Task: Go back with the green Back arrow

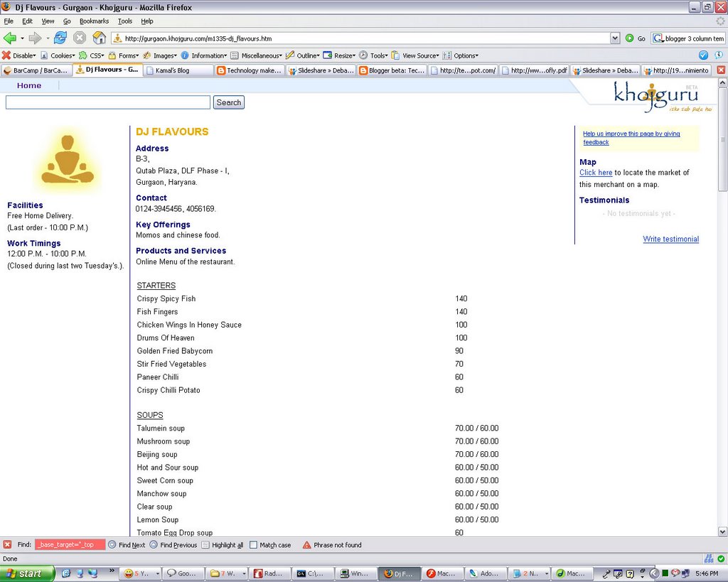Action: pos(10,38)
